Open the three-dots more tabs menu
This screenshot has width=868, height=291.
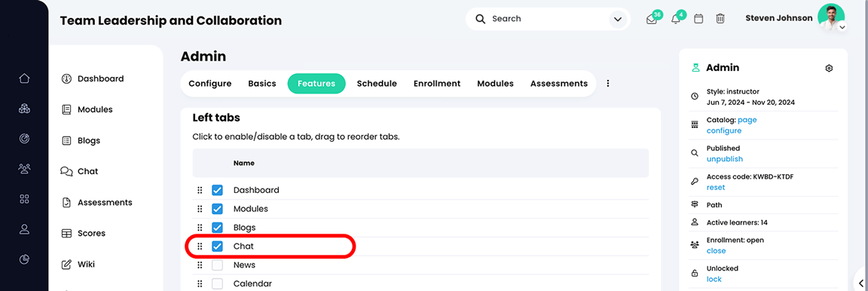(608, 84)
